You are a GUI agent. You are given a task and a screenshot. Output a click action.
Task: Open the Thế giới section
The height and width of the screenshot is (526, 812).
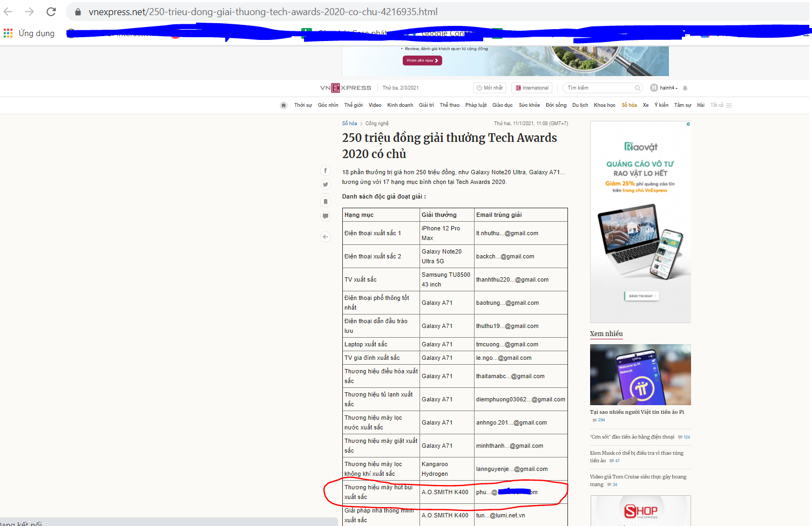click(x=354, y=105)
